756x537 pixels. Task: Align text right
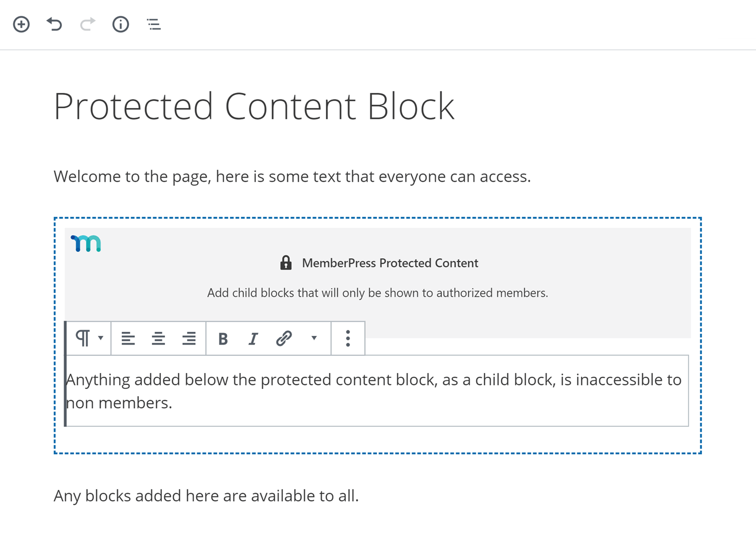[x=189, y=338]
